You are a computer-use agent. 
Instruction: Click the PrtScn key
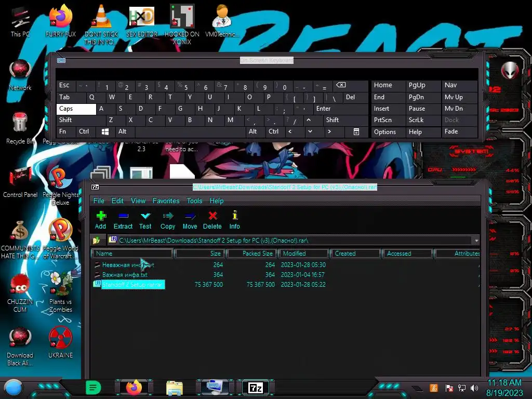coord(388,120)
